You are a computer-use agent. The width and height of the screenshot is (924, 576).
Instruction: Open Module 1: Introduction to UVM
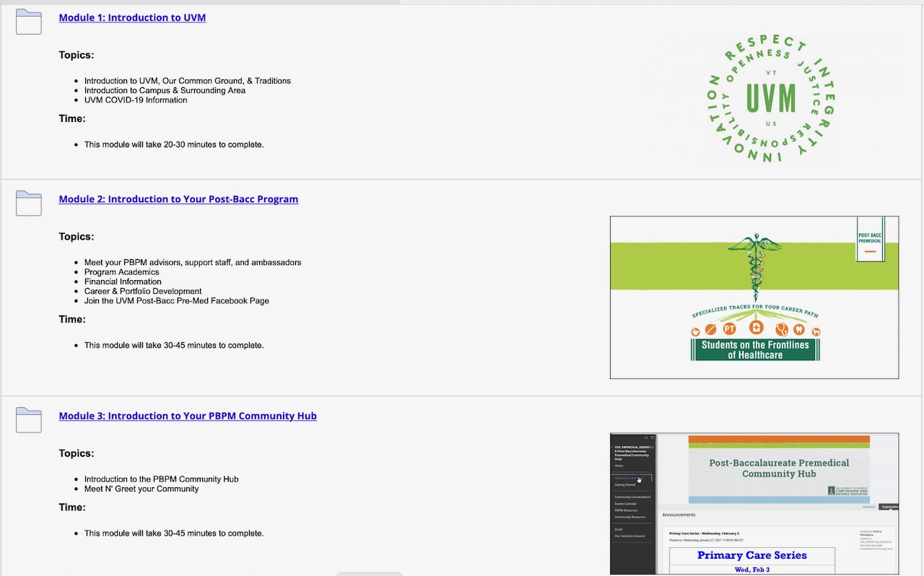click(x=132, y=17)
